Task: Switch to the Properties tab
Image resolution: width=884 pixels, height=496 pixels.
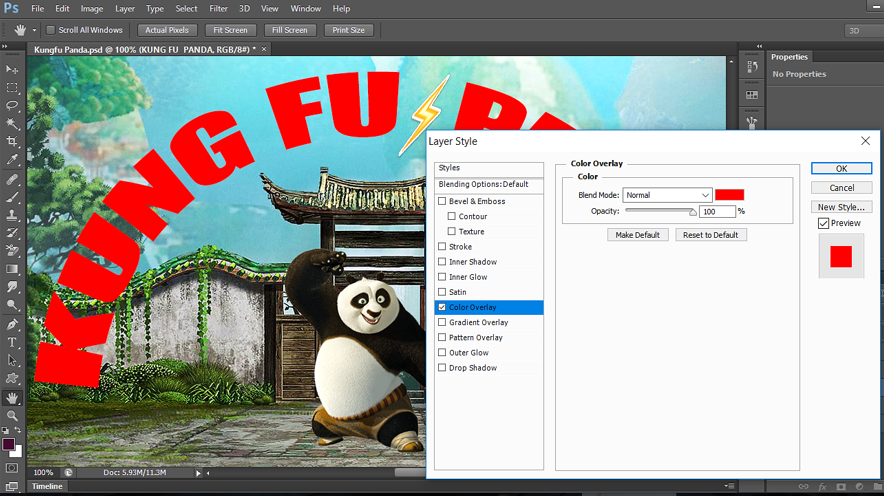Action: pyautogui.click(x=789, y=57)
